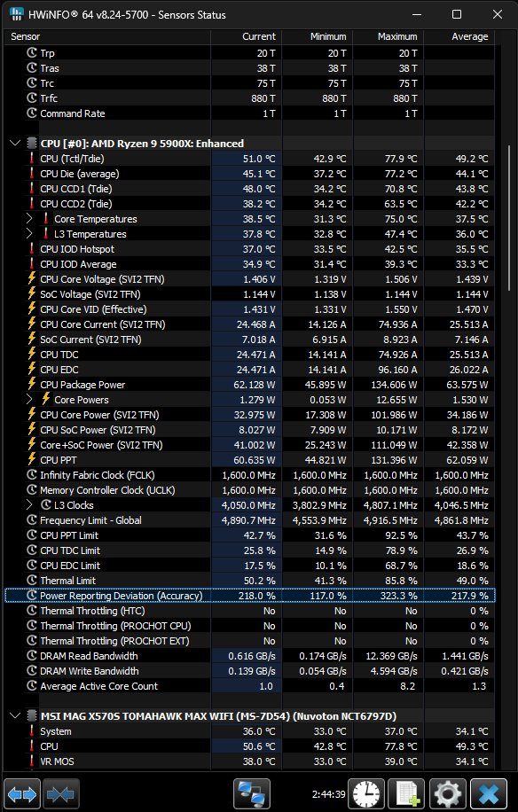The width and height of the screenshot is (518, 812).
Task: Click thermometer icon next to CPU (Tctl/Tdie)
Action: point(32,159)
